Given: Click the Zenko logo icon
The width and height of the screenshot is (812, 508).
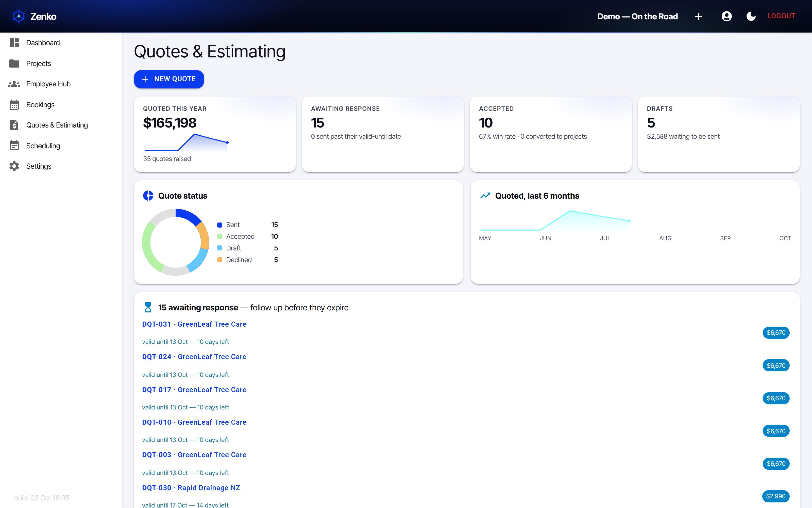Looking at the screenshot, I should point(19,16).
